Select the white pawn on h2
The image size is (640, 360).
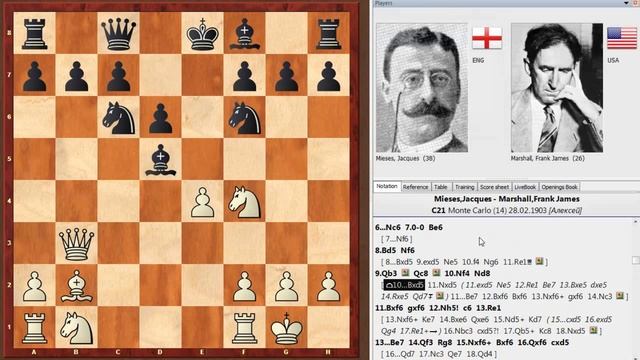coord(329,286)
